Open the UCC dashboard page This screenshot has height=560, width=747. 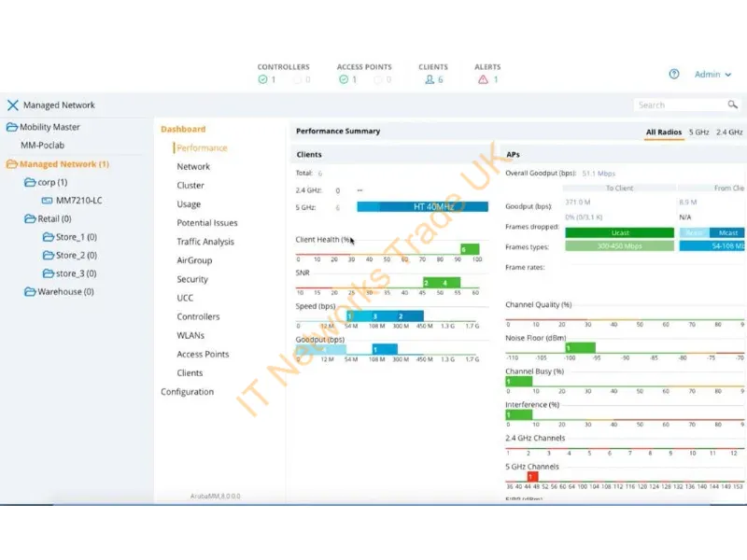pyautogui.click(x=185, y=298)
